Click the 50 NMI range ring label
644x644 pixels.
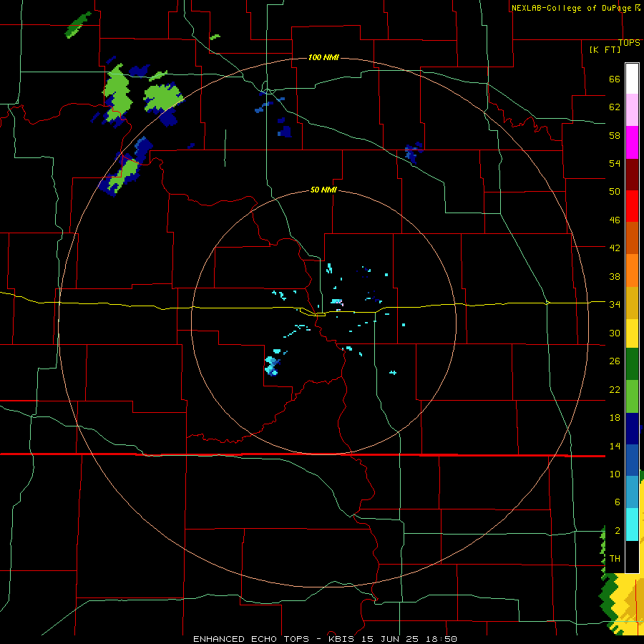pyautogui.click(x=323, y=190)
